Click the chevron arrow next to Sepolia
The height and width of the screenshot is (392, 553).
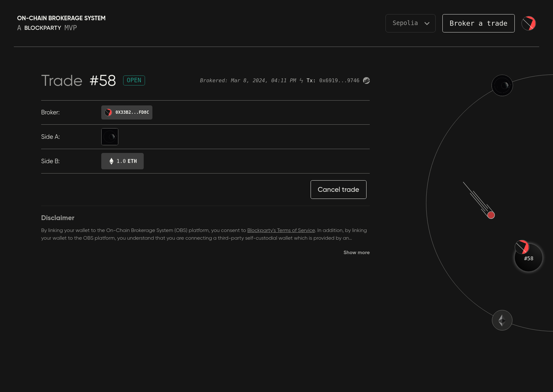[427, 23]
